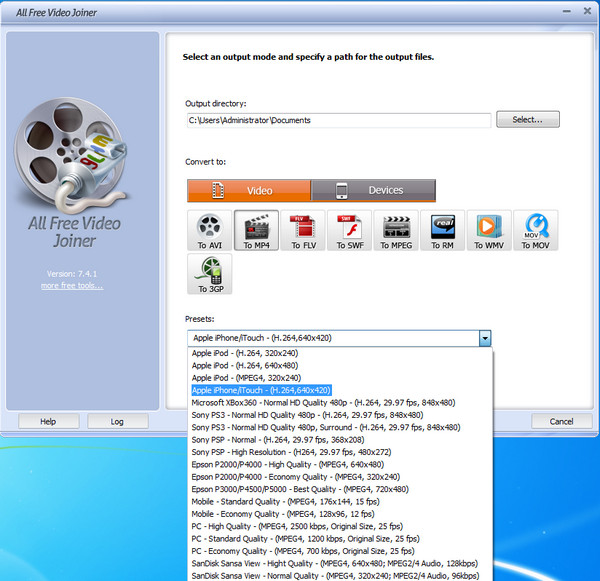This screenshot has width=600, height=581.
Task: Pick Sony PSP - High Resolution 480x272 preset
Action: pos(340,452)
